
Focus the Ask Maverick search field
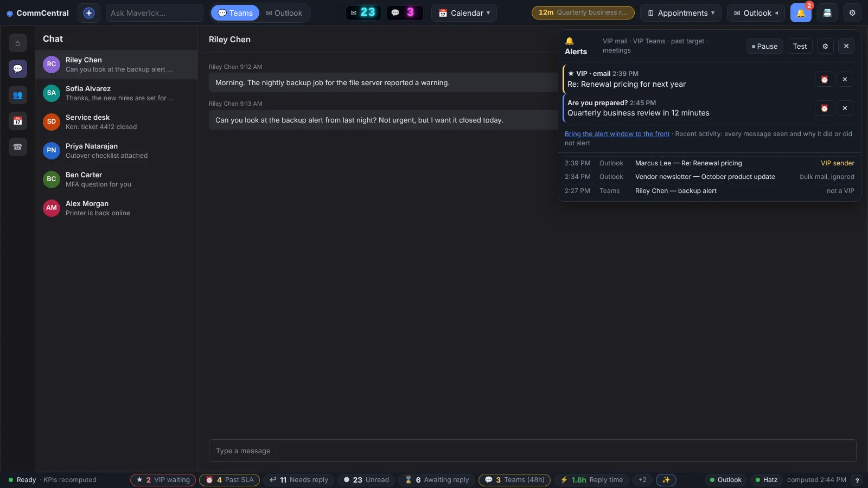[x=154, y=13]
